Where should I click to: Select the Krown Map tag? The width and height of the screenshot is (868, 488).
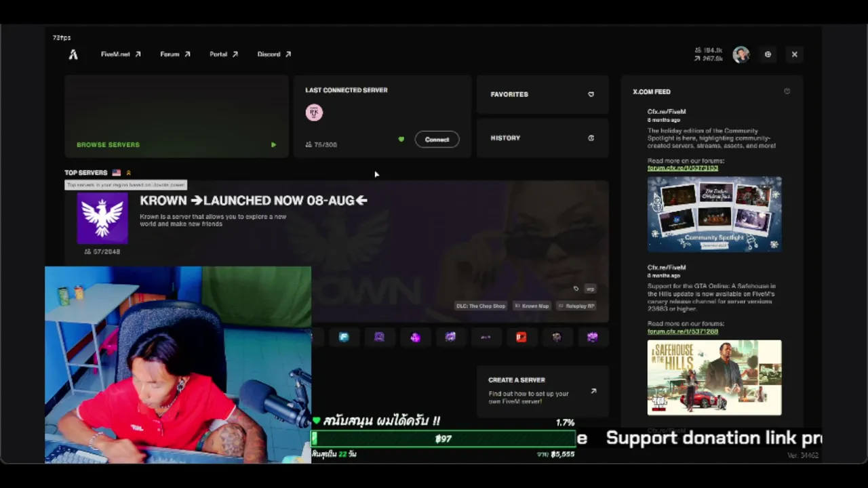(532, 306)
